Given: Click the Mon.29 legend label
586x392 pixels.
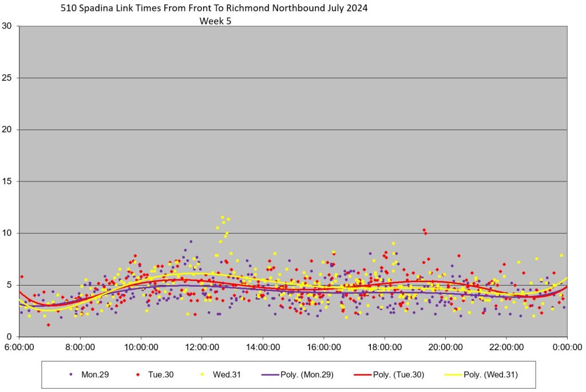Looking at the screenshot, I should pyautogui.click(x=96, y=375).
